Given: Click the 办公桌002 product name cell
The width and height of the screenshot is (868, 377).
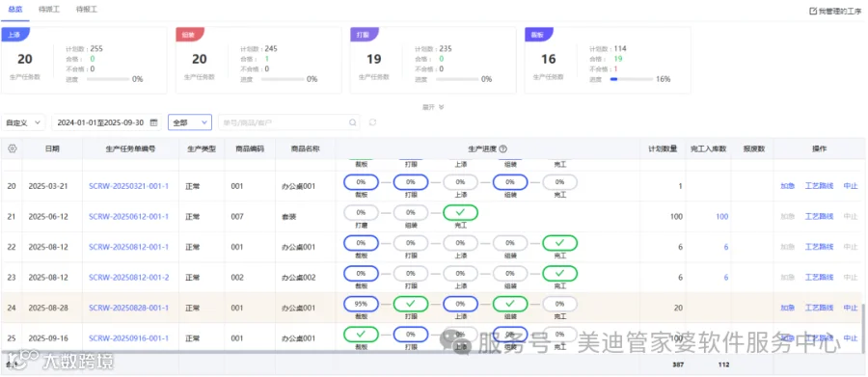Looking at the screenshot, I should (299, 278).
